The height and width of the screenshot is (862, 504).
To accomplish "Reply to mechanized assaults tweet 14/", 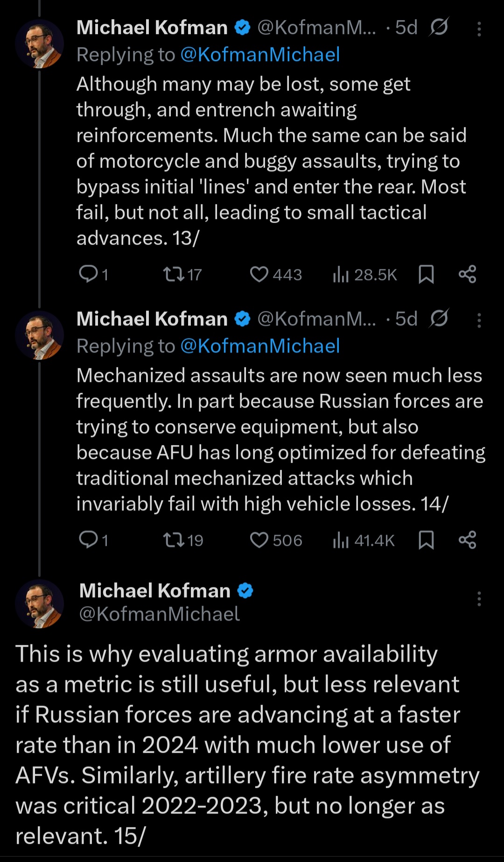I will [89, 540].
